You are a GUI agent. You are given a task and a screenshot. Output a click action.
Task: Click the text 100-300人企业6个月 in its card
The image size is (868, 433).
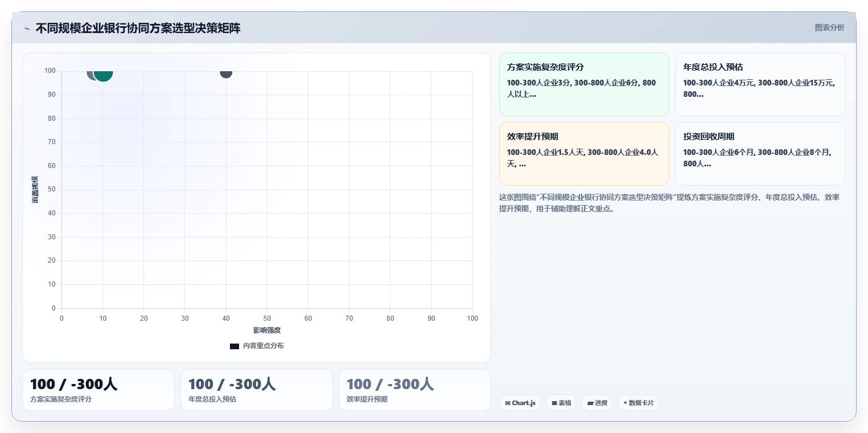pos(718,152)
